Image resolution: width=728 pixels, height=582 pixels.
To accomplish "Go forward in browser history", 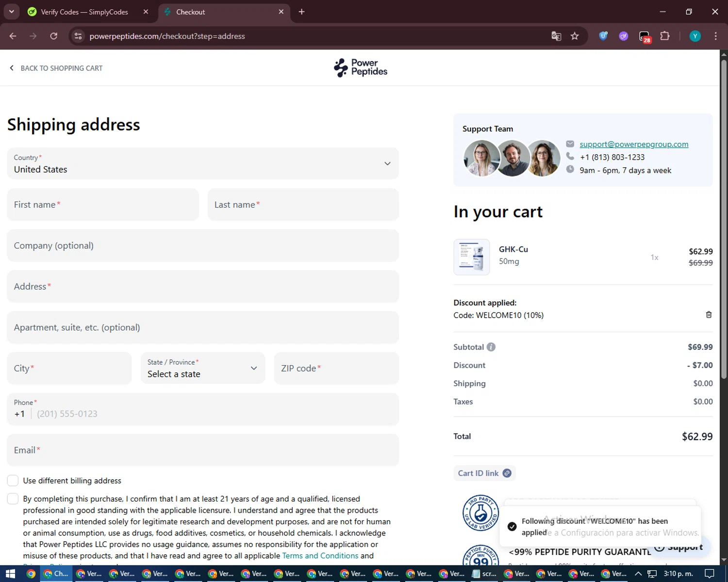I will click(33, 36).
